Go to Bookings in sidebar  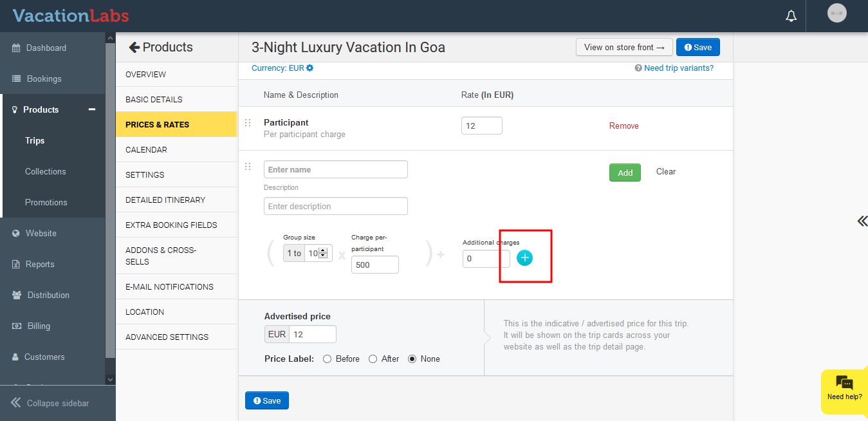(44, 79)
